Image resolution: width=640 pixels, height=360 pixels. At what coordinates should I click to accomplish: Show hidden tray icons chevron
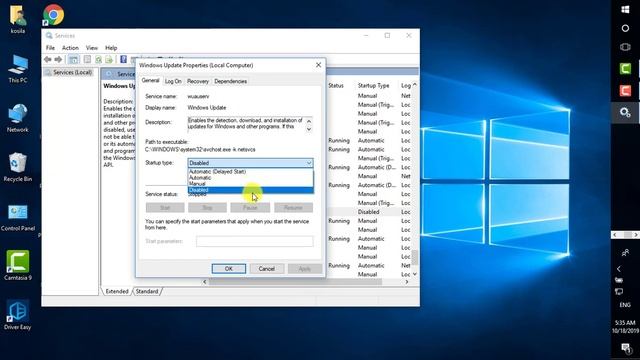tap(619, 269)
